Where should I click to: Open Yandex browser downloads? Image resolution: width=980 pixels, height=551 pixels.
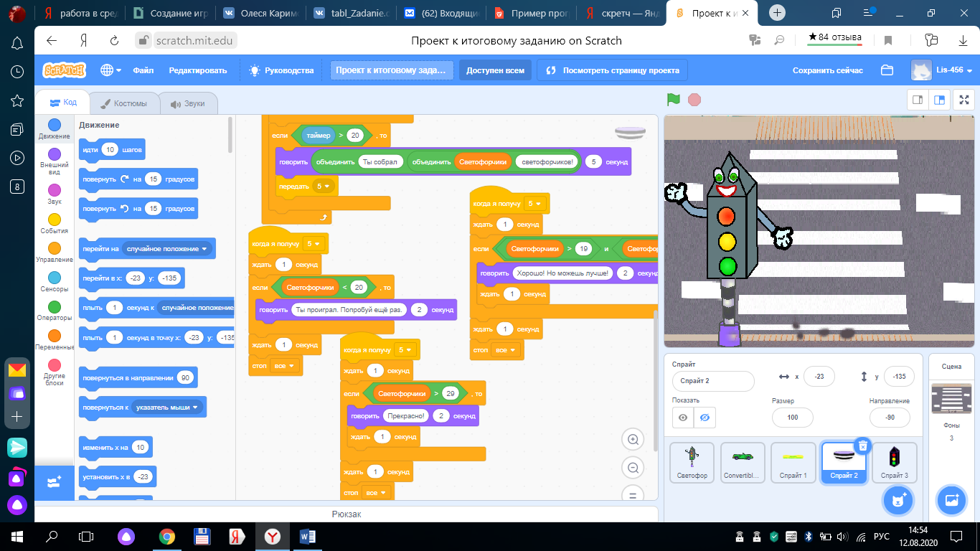click(x=963, y=40)
